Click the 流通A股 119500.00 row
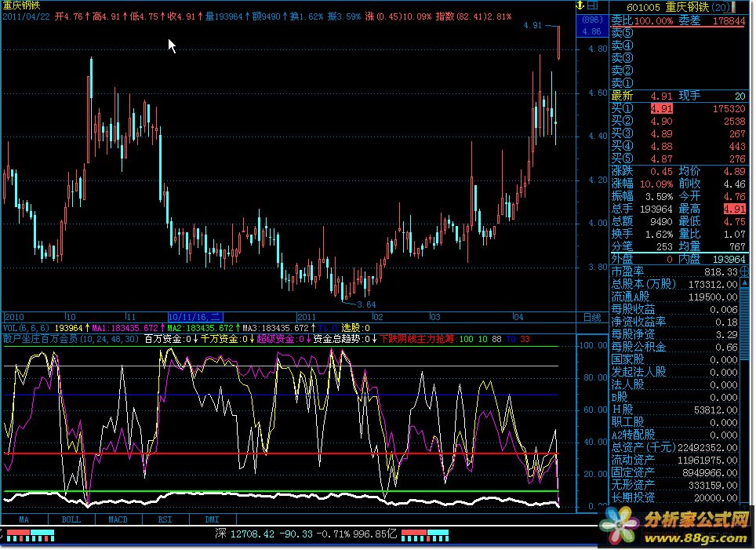 pos(674,297)
